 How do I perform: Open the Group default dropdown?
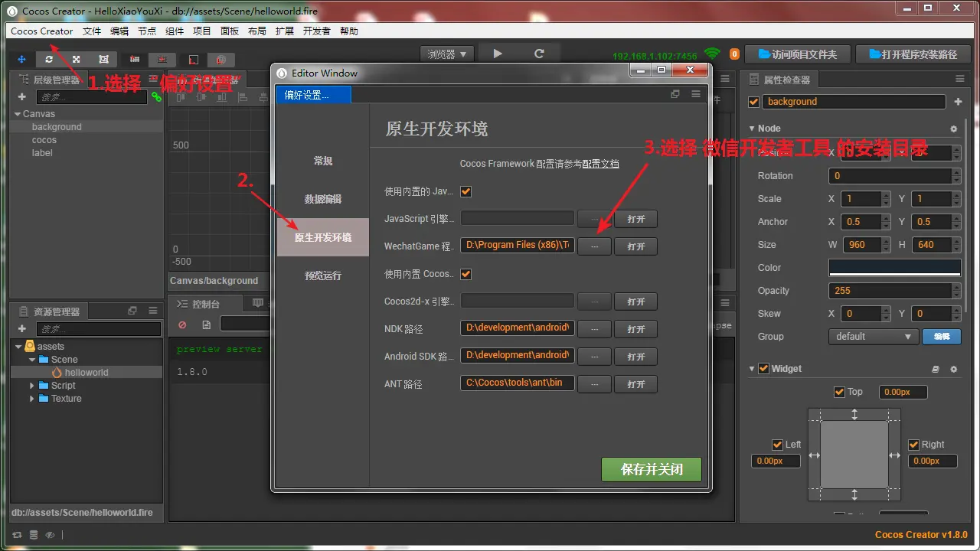tap(874, 337)
